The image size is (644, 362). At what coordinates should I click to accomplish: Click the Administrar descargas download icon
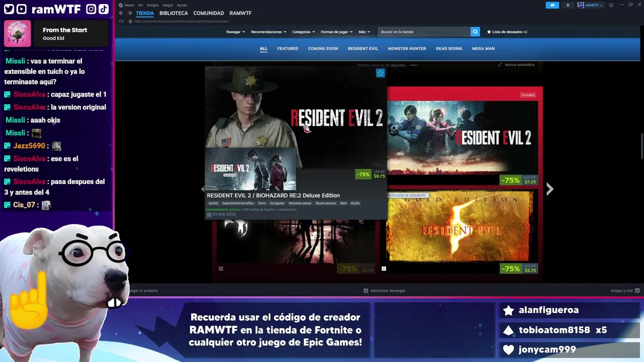click(x=366, y=291)
